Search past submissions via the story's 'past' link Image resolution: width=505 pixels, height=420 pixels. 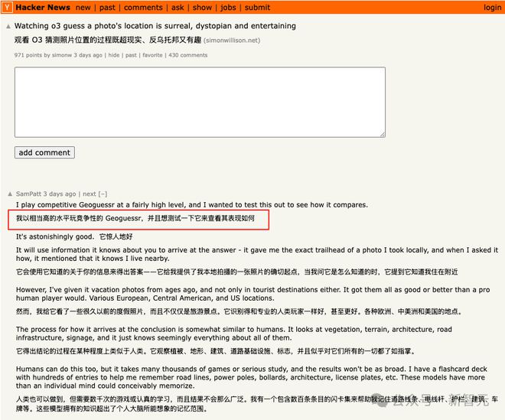[x=131, y=55]
